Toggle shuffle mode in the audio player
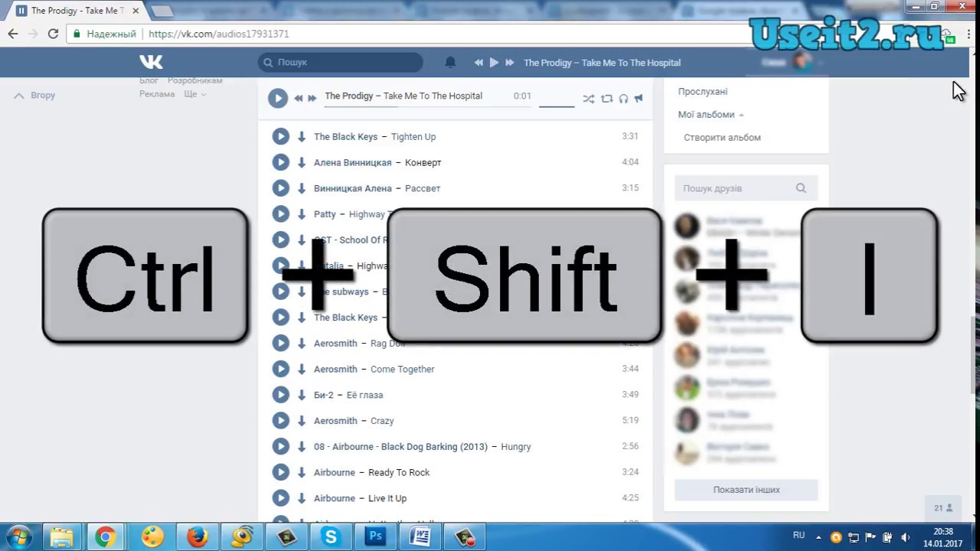The width and height of the screenshot is (980, 551). (588, 99)
